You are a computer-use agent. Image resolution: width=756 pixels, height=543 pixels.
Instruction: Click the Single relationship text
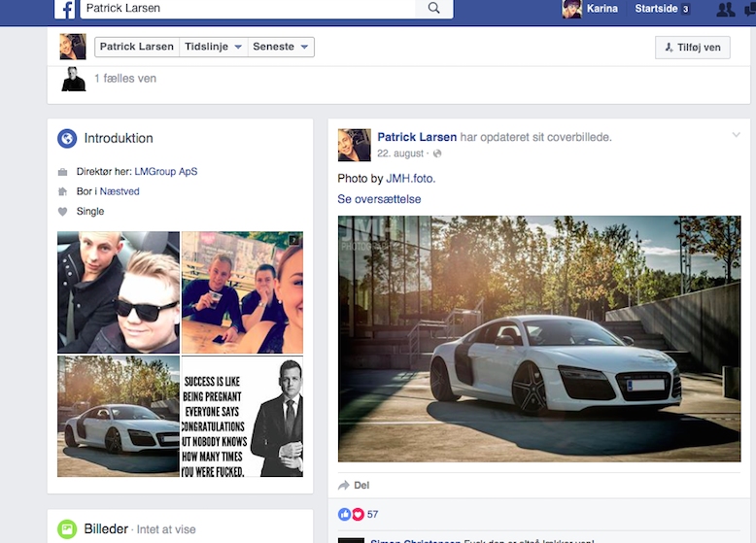click(90, 212)
